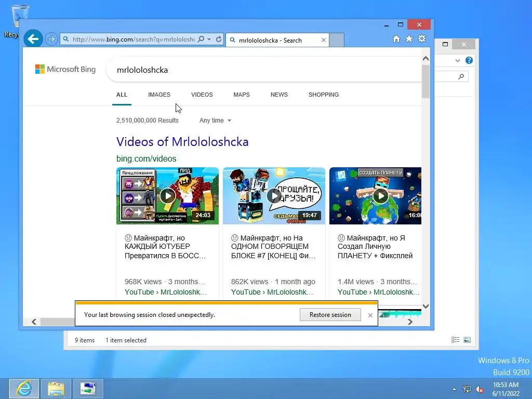Click the Bing search box with mrlololoshcka
Viewport: 532px width, 399px height.
pos(263,70)
